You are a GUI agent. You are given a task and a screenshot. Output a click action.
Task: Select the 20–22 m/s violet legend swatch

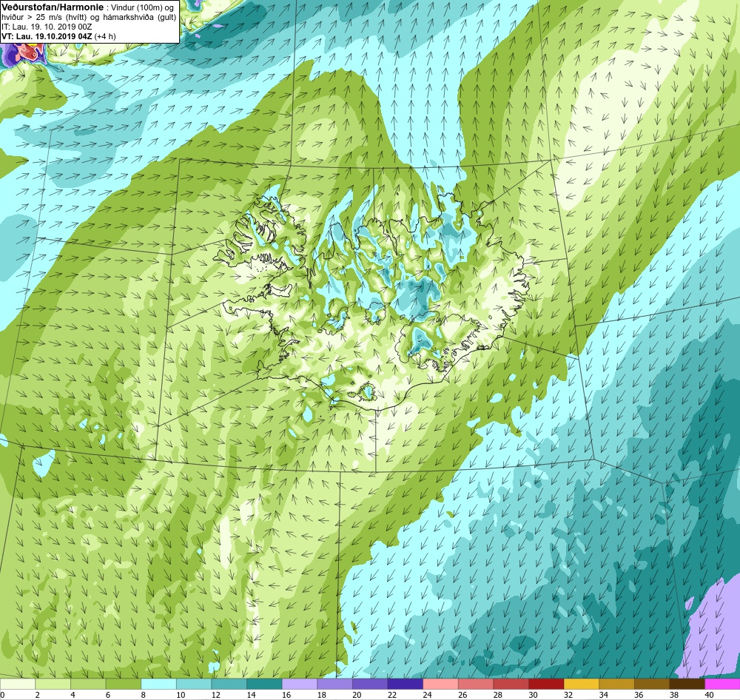click(370, 684)
